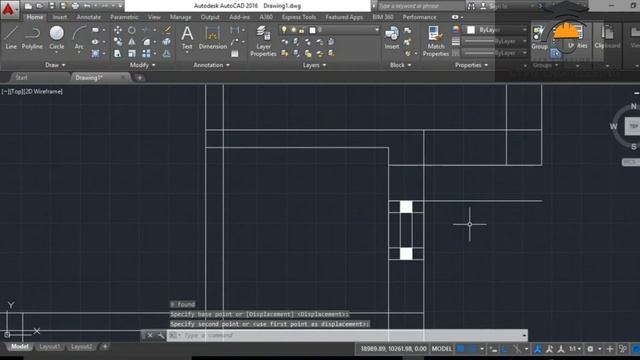Click the Open file icon in Quick Access toolbar
The width and height of the screenshot is (640, 360).
point(40,6)
